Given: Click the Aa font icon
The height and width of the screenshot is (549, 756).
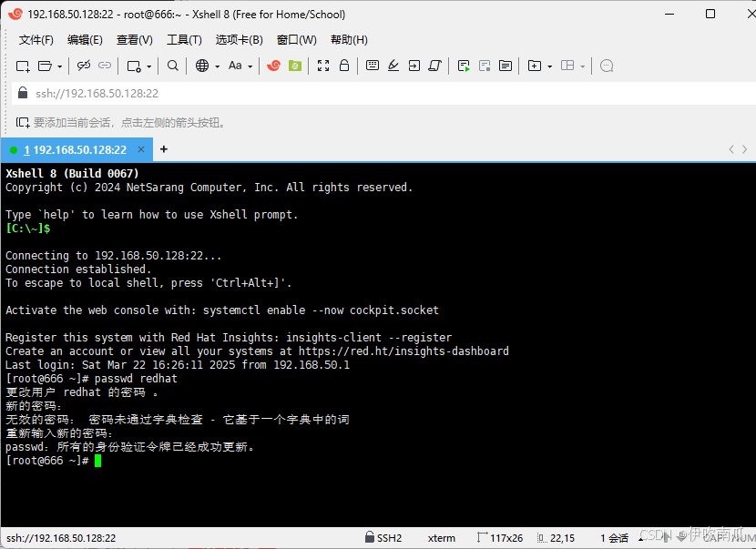Looking at the screenshot, I should tap(235, 66).
